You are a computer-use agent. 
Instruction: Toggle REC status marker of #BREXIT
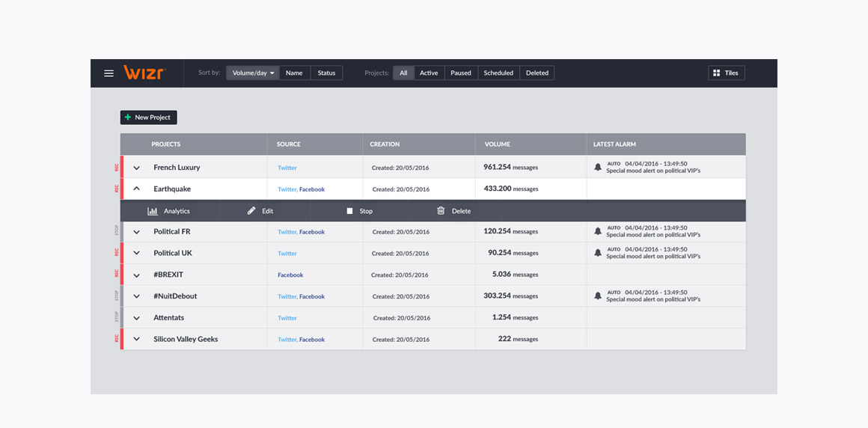pos(117,274)
